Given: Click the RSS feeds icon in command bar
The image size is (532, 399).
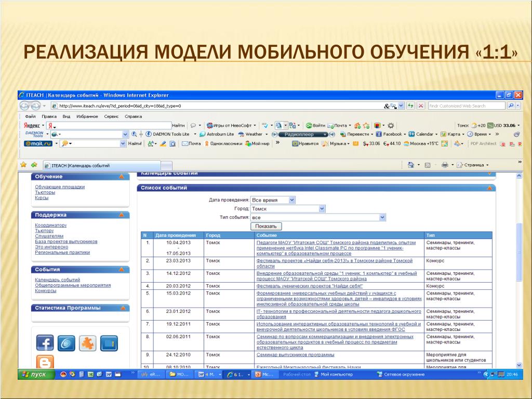Looking at the screenshot, I should click(428, 165).
